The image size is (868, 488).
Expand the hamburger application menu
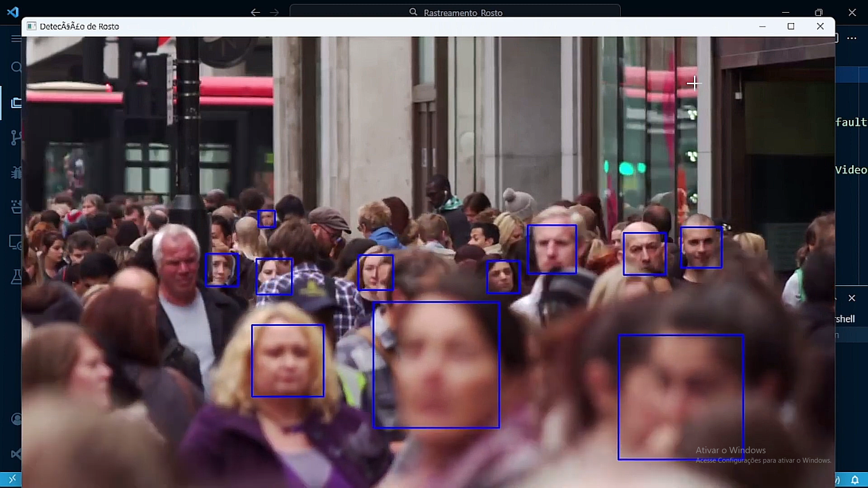16,39
